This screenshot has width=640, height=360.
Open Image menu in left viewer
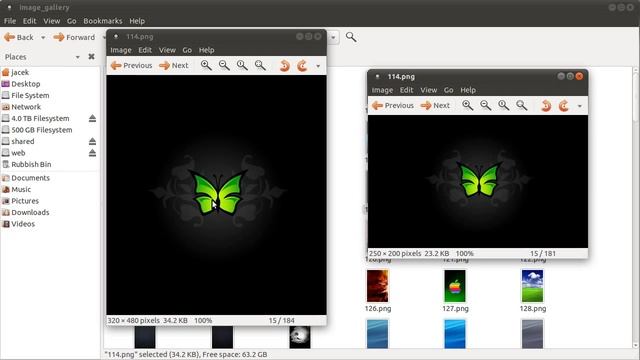pyautogui.click(x=121, y=50)
